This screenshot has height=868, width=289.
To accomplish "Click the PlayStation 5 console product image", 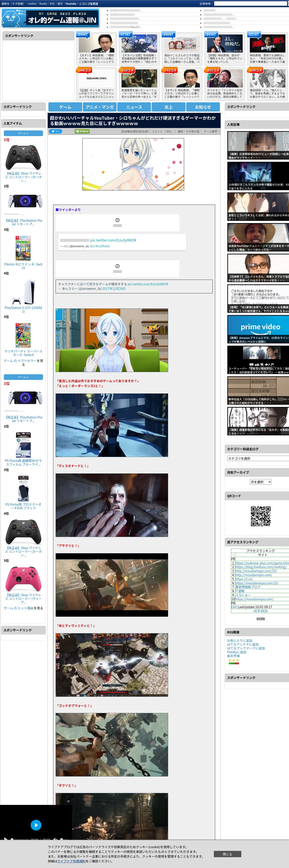I will pos(23,291).
